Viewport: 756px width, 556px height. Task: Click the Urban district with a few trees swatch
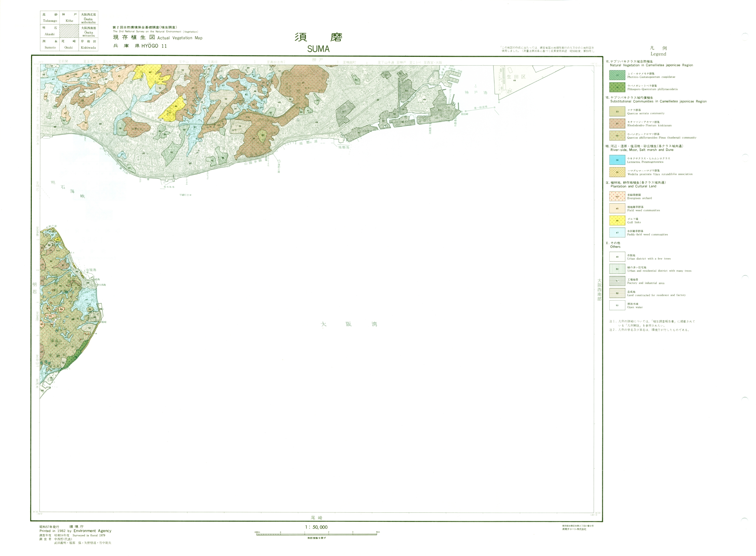(x=617, y=257)
